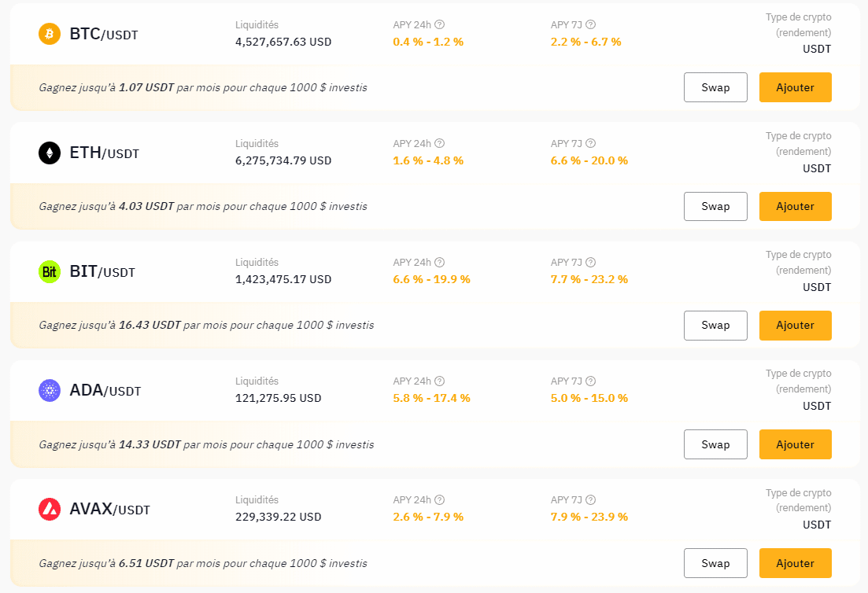The width and height of the screenshot is (868, 593).
Task: Click Ajouter for the AVAX/USDT pool
Action: coord(795,563)
